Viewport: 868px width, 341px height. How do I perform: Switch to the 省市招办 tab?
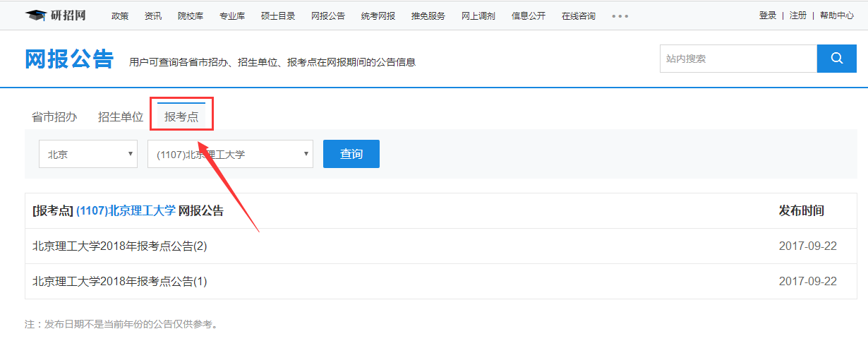[54, 117]
